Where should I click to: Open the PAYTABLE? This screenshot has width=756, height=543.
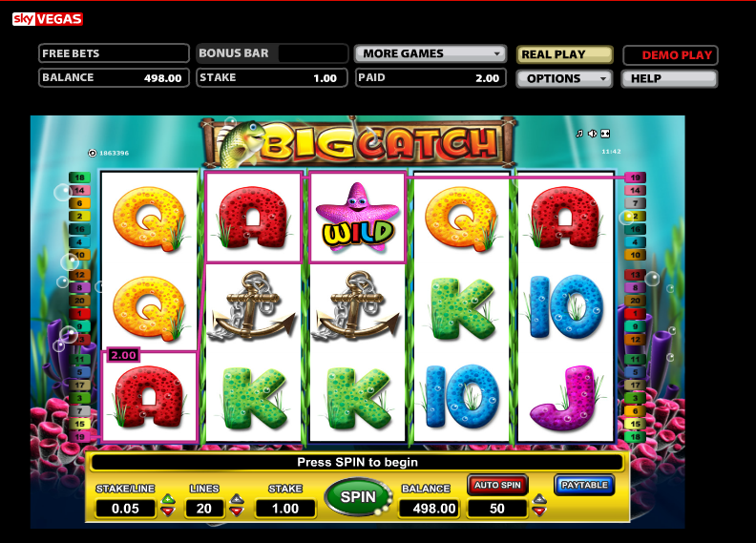click(584, 485)
